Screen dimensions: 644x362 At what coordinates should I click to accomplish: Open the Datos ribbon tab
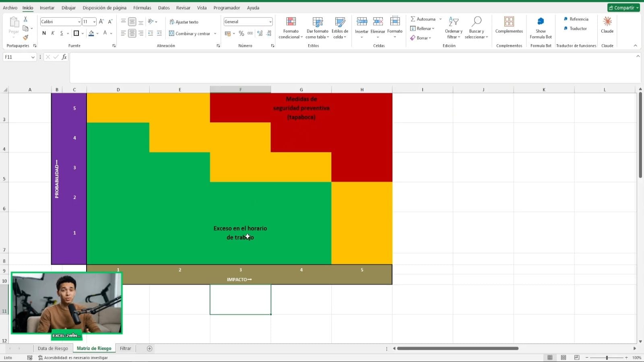(164, 8)
